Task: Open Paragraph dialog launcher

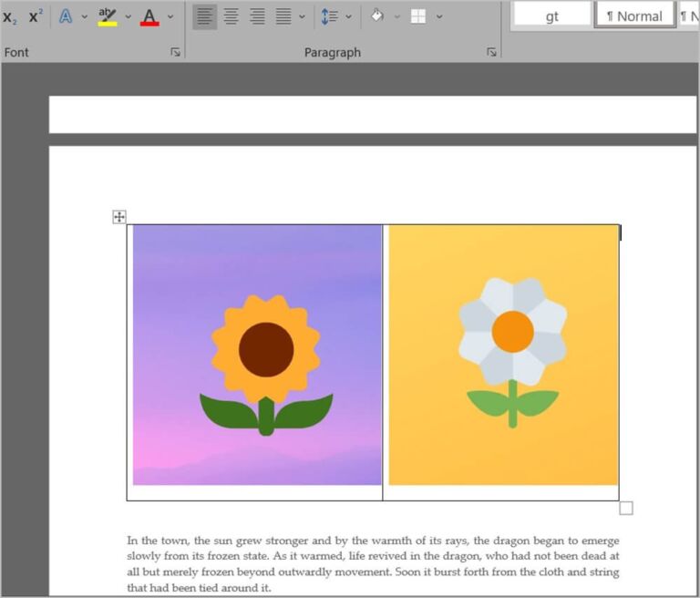Action: coord(491,53)
